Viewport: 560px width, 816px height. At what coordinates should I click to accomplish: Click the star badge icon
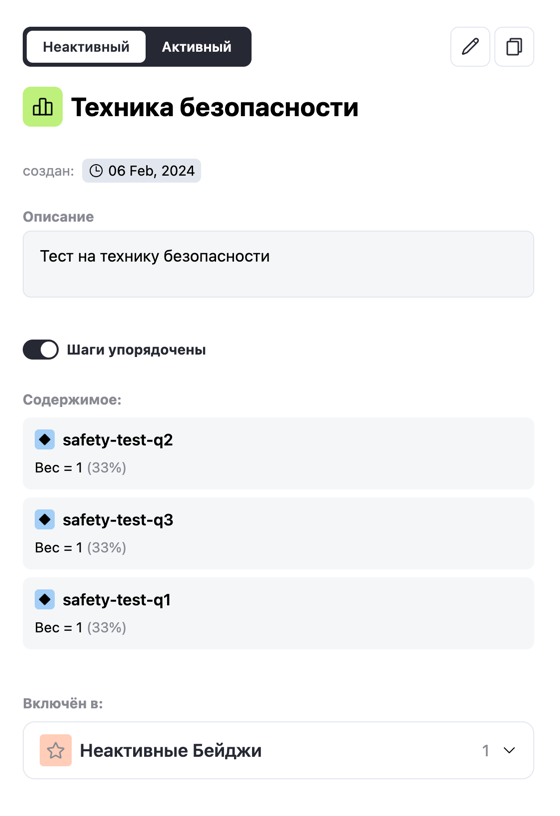pyautogui.click(x=56, y=750)
